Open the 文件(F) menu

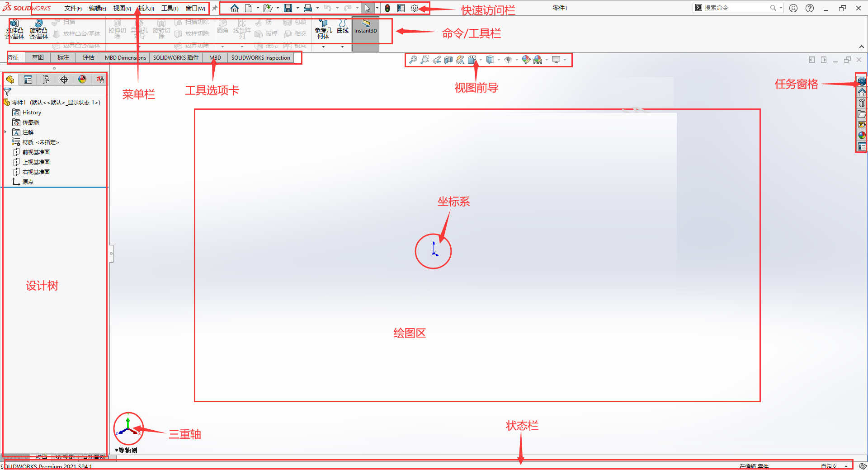[73, 8]
